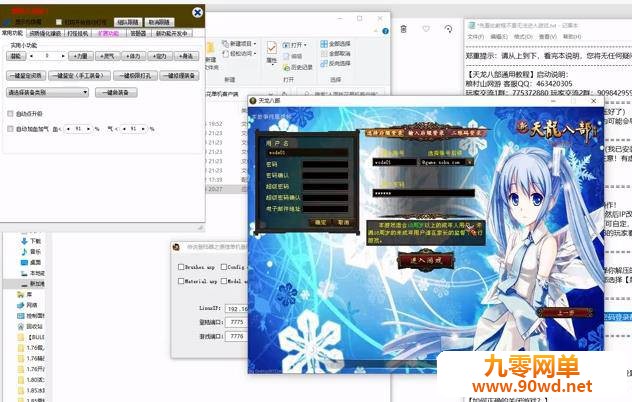Click the 音乐 music folder in sidebar

point(31,251)
